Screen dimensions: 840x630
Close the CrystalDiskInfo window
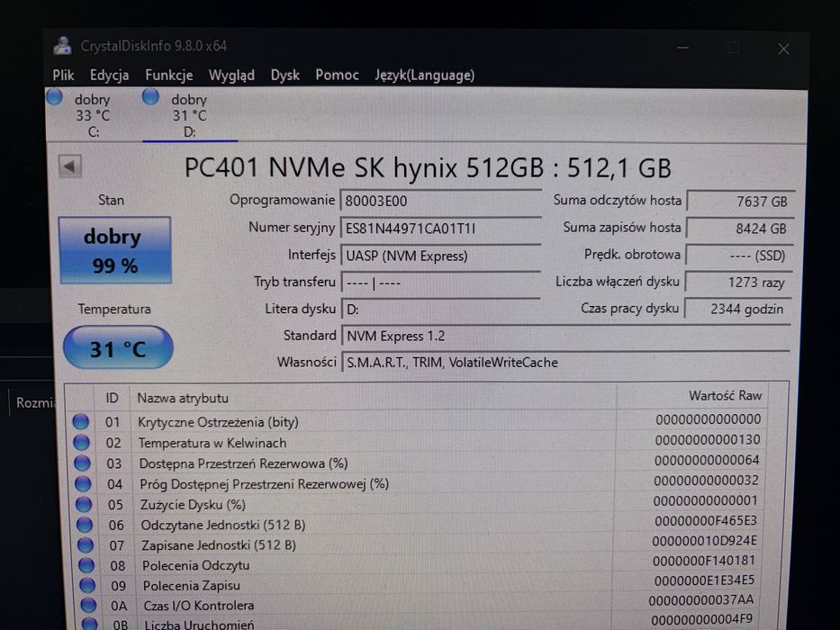point(783,49)
